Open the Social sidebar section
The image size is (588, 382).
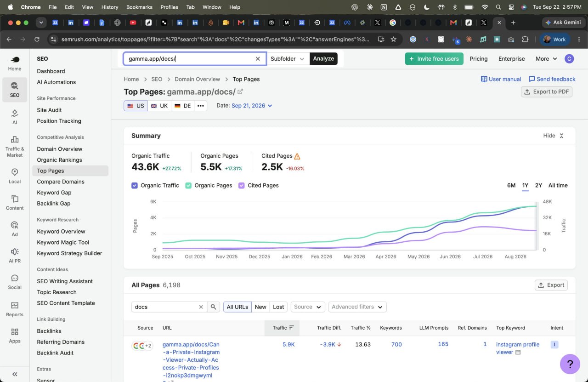(15, 282)
